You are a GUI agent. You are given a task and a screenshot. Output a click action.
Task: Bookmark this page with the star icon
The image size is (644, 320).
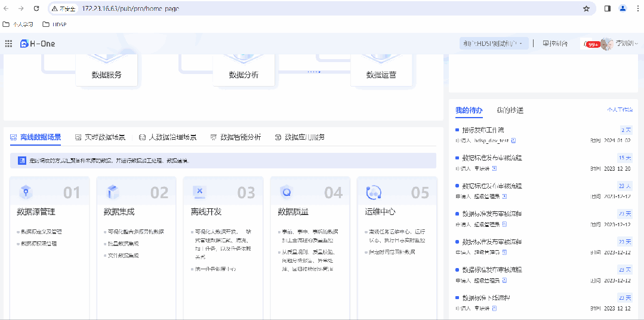pyautogui.click(x=586, y=9)
